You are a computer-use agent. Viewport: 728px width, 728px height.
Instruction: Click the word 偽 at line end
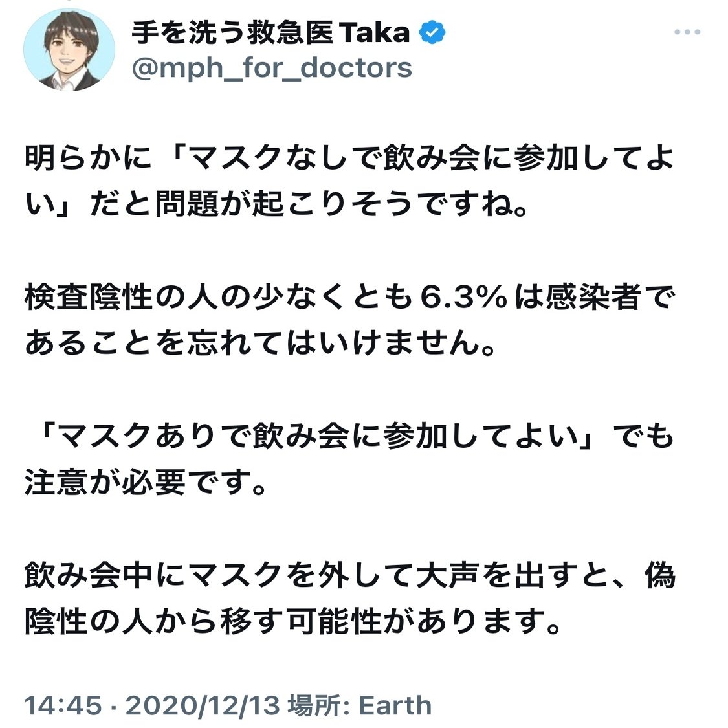pyautogui.click(x=659, y=576)
